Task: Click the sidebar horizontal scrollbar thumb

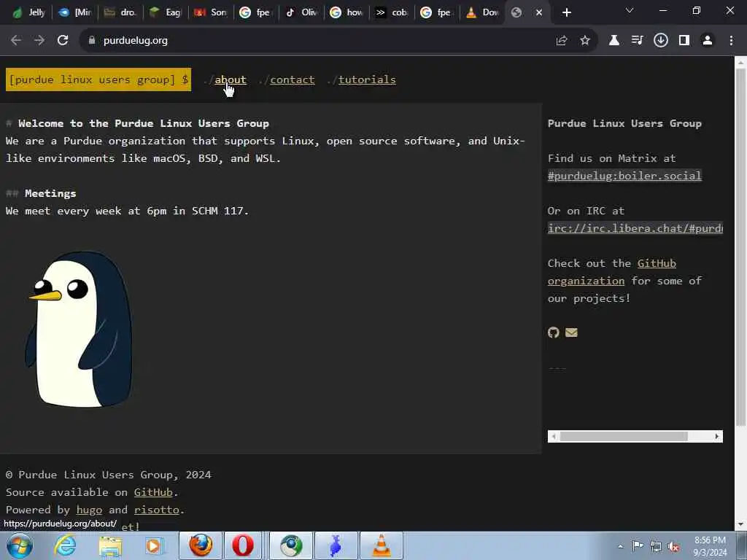Action: pos(624,436)
